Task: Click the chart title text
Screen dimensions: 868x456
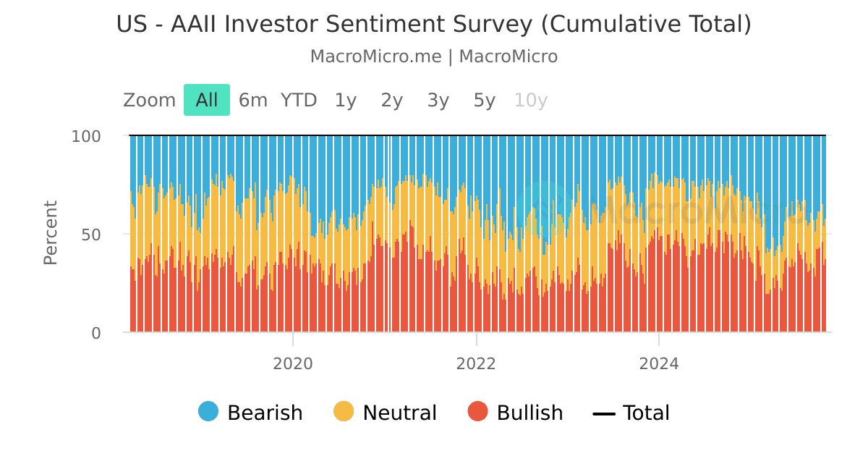Action: point(434,24)
